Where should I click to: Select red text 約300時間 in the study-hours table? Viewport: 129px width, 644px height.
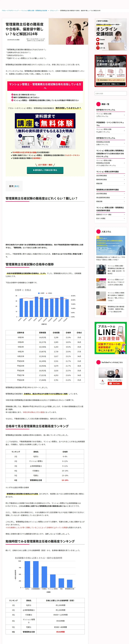(60, 632)
